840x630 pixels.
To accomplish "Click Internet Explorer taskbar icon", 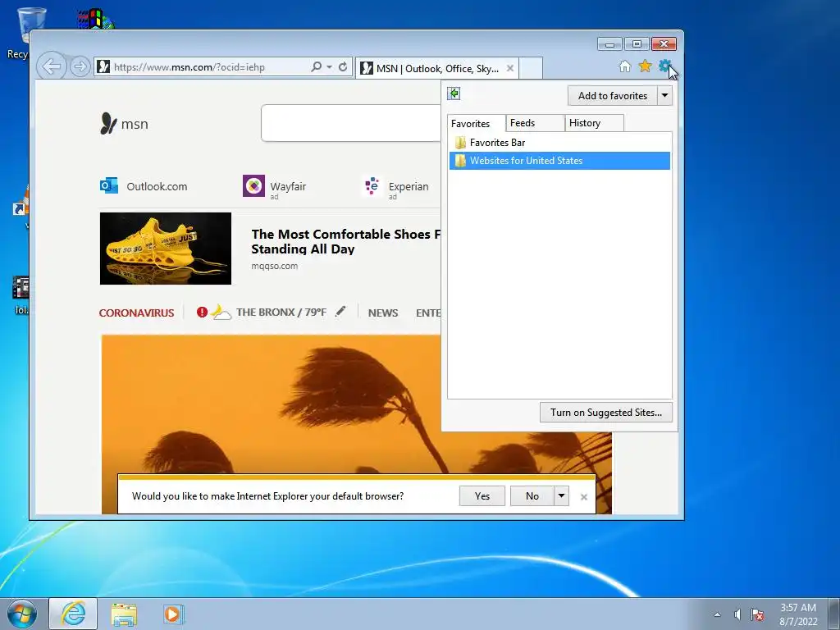I will coord(73,614).
